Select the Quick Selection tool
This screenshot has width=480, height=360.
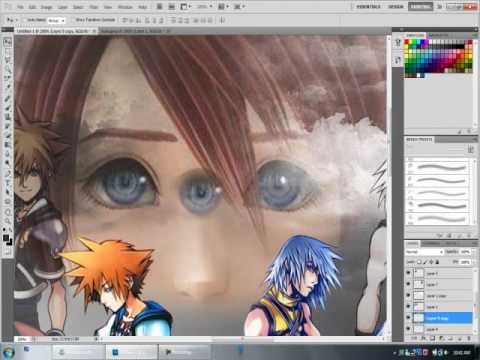(7, 69)
